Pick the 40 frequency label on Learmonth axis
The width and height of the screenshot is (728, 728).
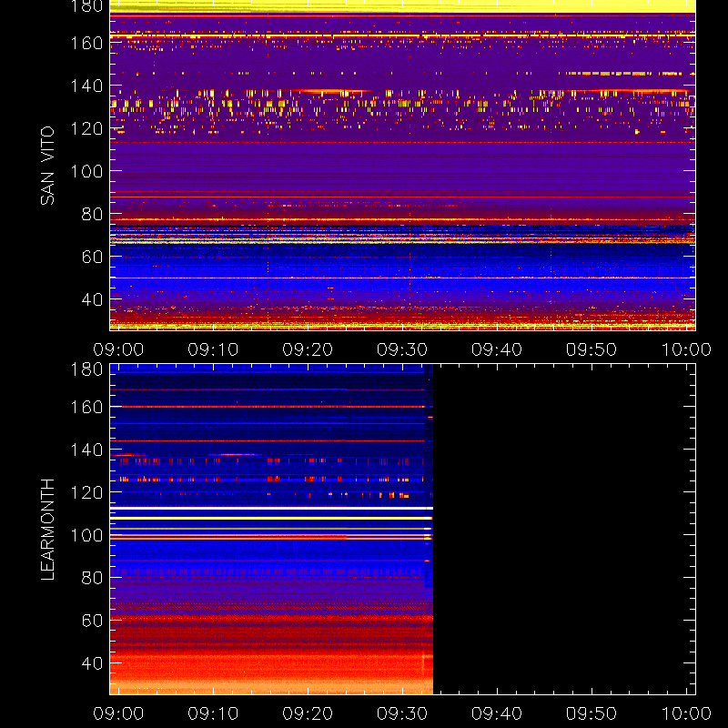[92, 663]
